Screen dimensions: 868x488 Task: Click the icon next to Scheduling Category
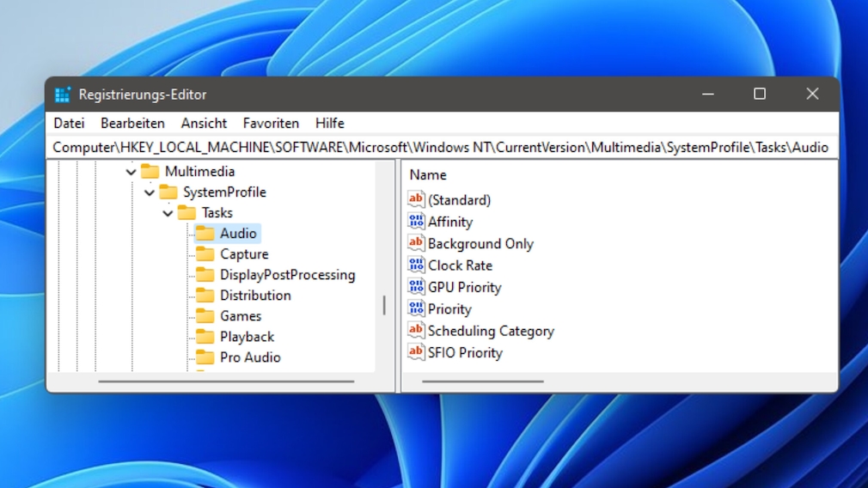[416, 331]
